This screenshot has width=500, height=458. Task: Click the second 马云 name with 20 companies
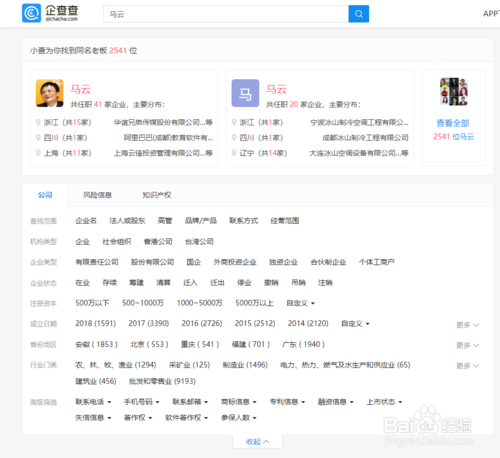(x=276, y=89)
